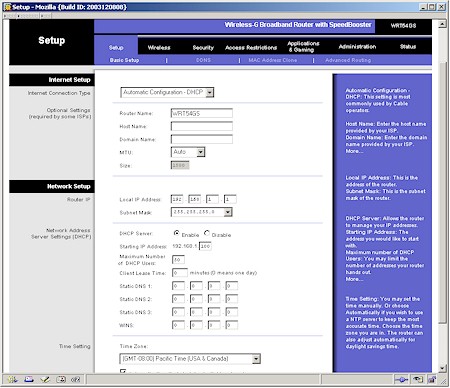Click the Maximum Number of DHCP Users field
This screenshot has width=450, height=388.
(x=178, y=260)
